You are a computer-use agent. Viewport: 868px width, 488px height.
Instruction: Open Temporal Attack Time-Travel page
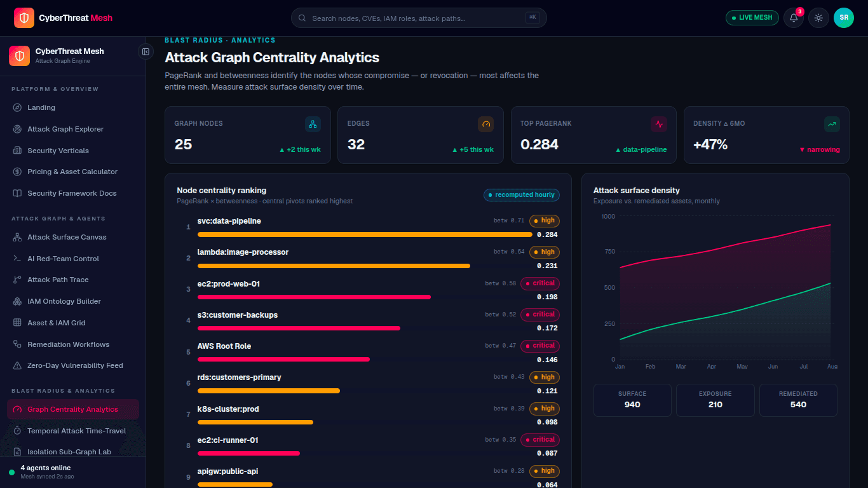click(73, 431)
